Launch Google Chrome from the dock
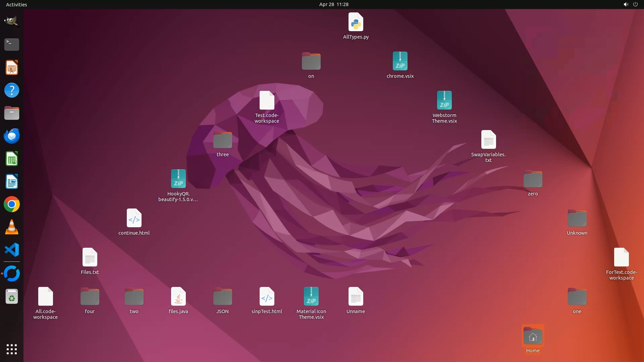This screenshot has width=644, height=362. point(11,204)
